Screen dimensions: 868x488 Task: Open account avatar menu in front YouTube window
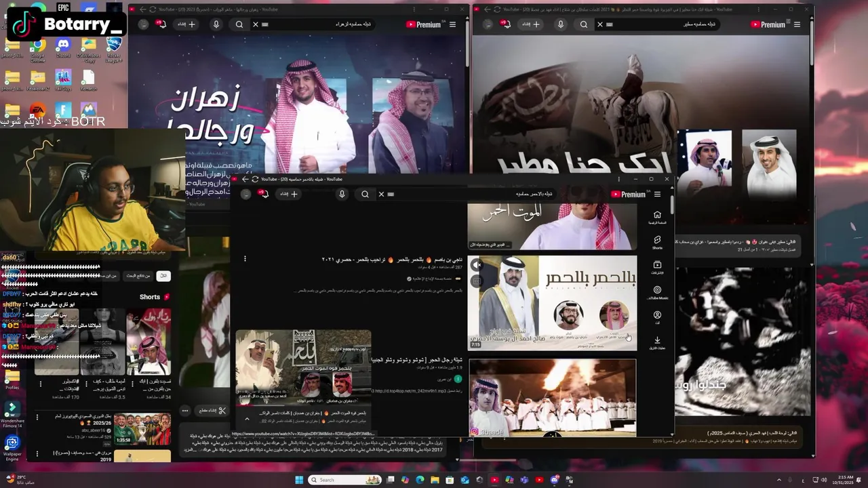pyautogui.click(x=245, y=195)
